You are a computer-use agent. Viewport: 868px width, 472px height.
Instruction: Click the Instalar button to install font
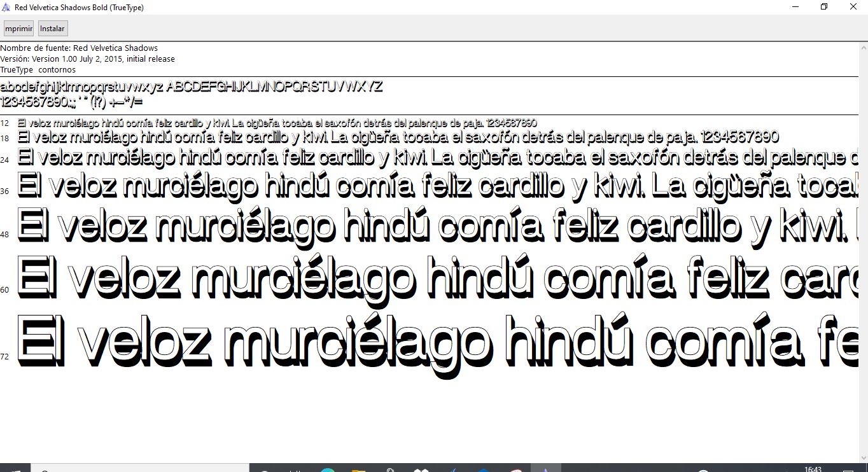(x=52, y=29)
